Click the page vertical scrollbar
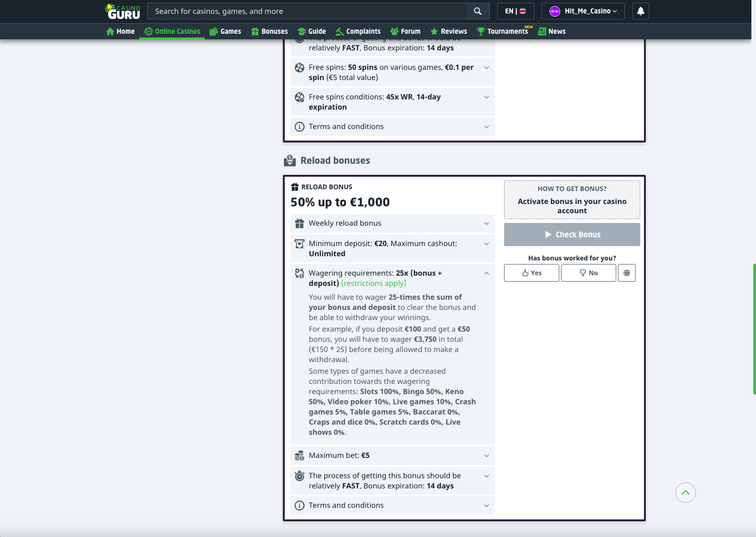 click(754, 328)
